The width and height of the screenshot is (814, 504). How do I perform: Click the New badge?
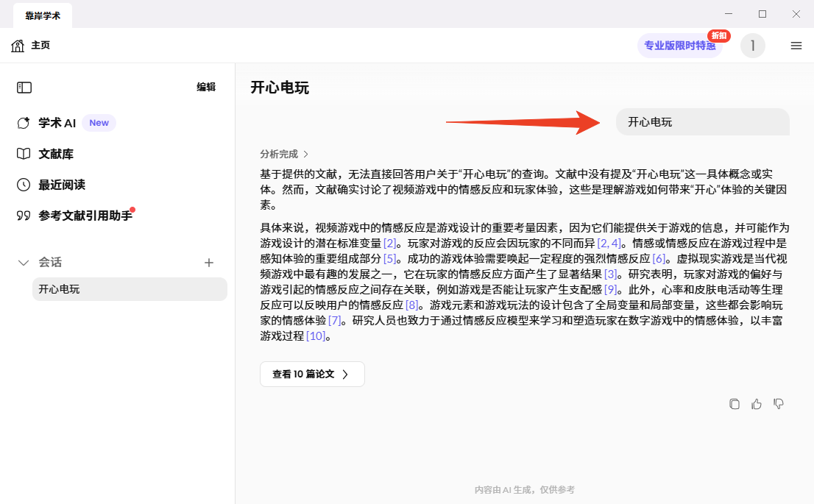click(x=99, y=123)
